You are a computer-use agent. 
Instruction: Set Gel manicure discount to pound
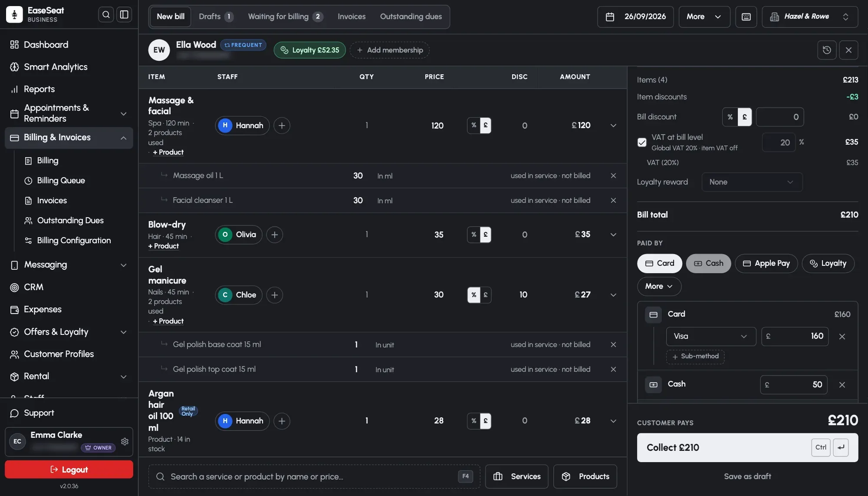tap(486, 295)
